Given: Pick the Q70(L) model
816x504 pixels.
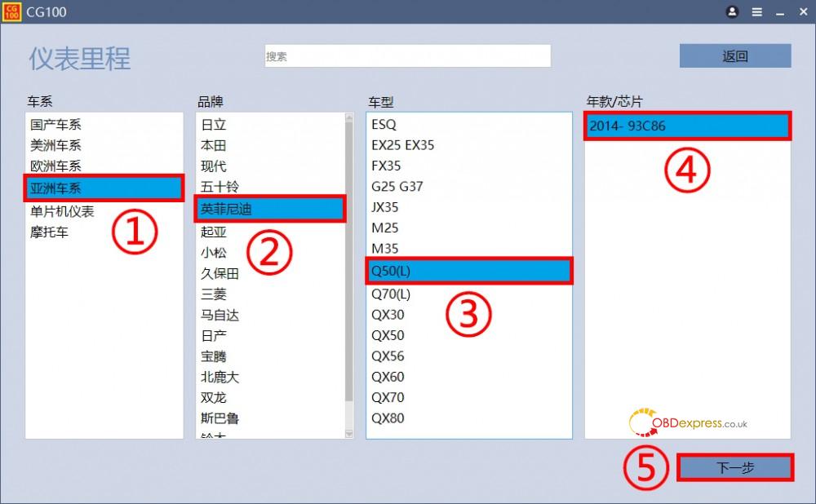Looking at the screenshot, I should 469,294.
